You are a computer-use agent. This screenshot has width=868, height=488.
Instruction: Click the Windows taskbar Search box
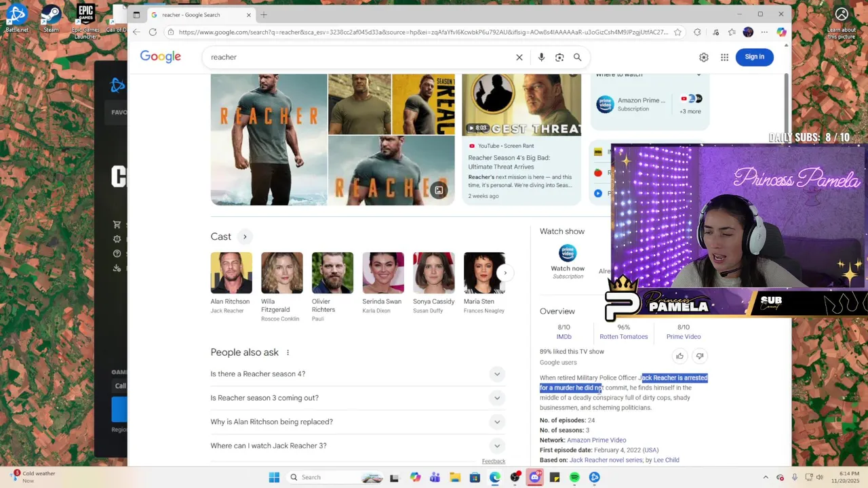335,477
